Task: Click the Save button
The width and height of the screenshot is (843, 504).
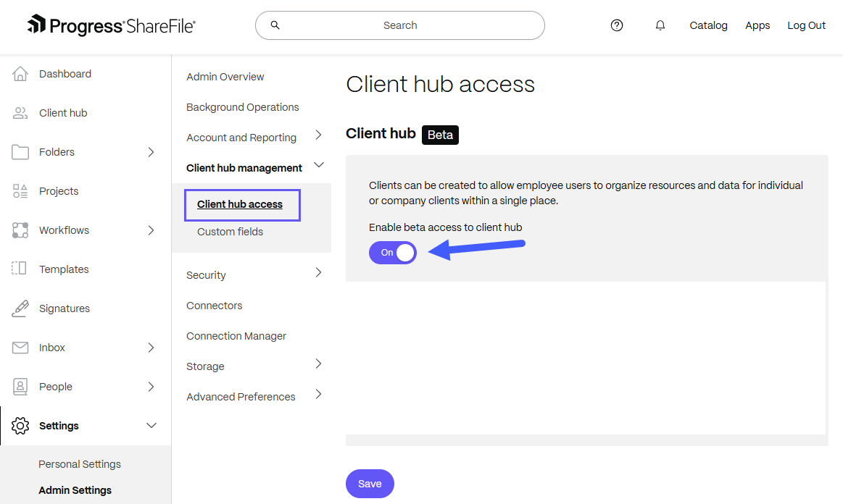Action: click(370, 483)
